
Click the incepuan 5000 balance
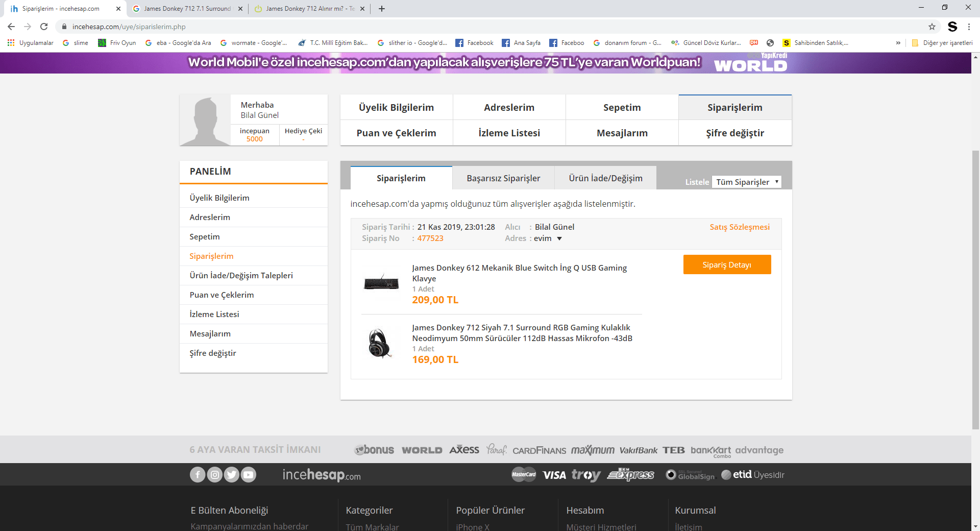[x=255, y=135]
